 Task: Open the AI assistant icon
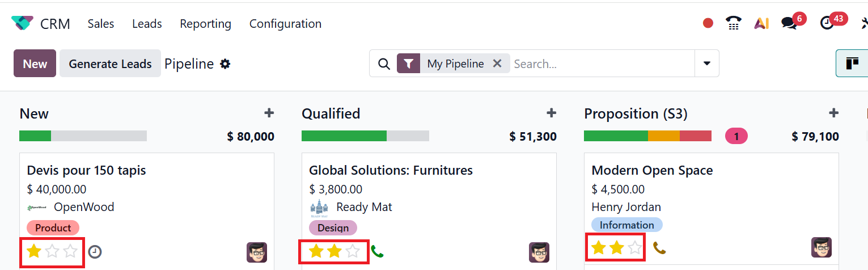tap(761, 23)
